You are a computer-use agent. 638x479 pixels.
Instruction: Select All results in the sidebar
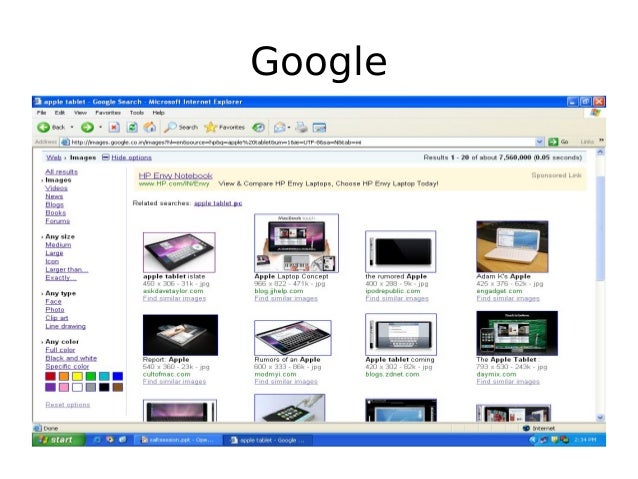click(61, 172)
